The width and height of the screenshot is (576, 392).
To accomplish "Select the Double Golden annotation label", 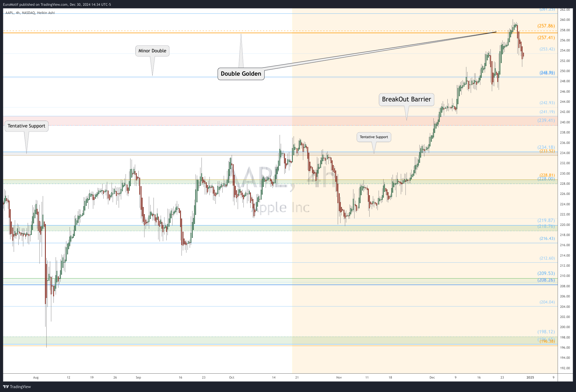I will 241,74.
